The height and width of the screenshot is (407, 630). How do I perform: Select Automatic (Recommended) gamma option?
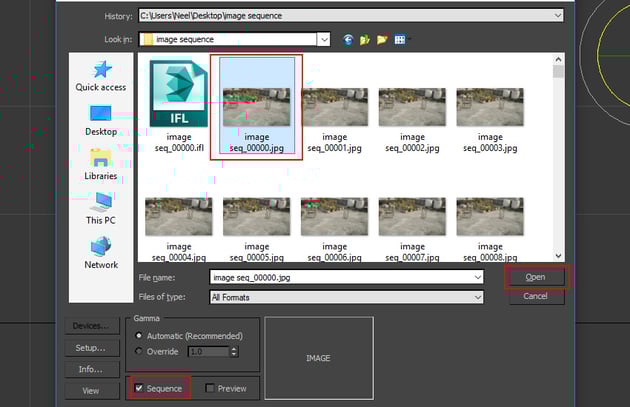click(139, 335)
